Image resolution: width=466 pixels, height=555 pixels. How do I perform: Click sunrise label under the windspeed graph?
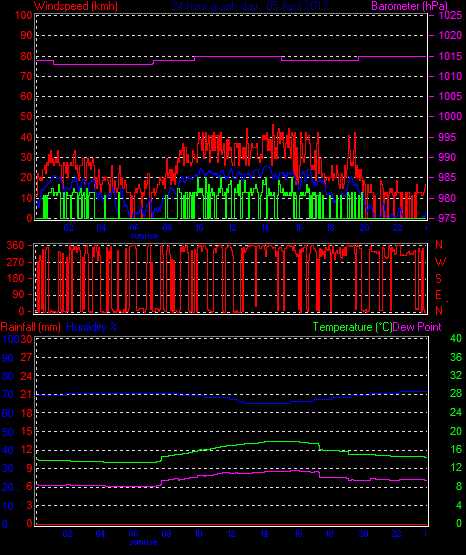144,236
